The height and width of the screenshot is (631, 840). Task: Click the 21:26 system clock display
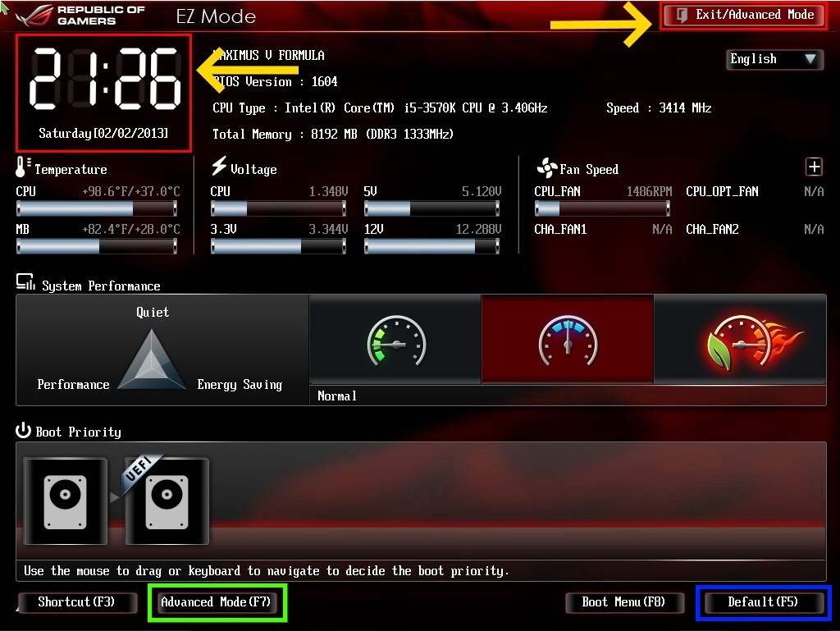tap(103, 79)
